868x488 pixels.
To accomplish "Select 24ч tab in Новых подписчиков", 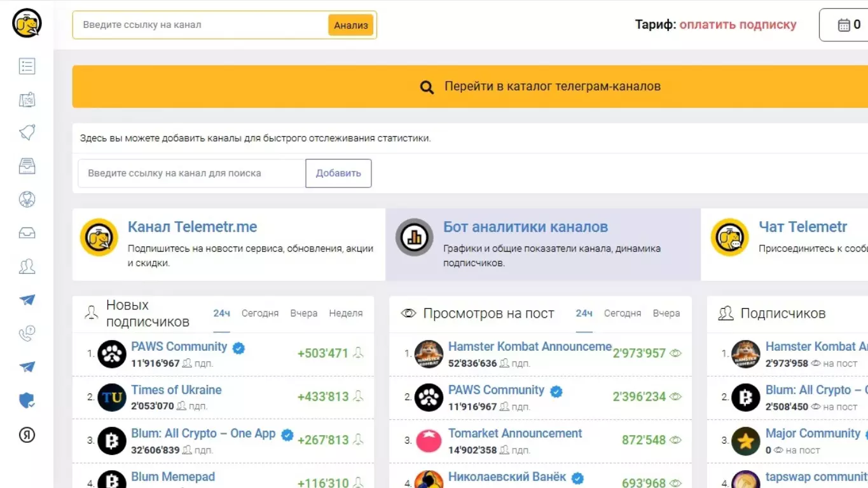I will click(221, 313).
